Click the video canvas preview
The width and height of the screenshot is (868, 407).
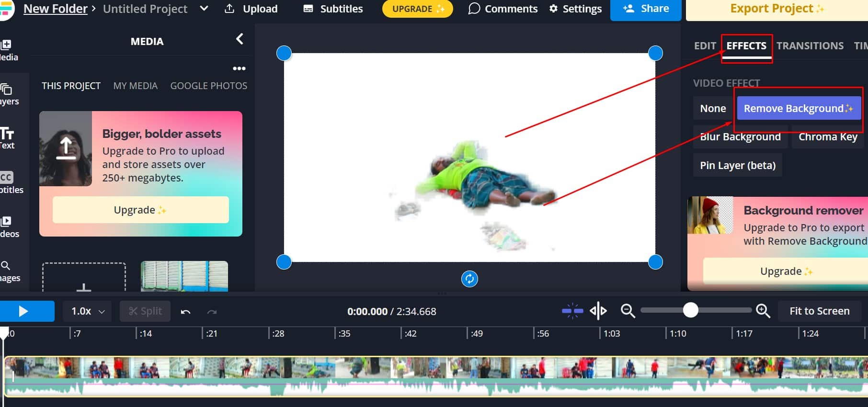pyautogui.click(x=469, y=158)
